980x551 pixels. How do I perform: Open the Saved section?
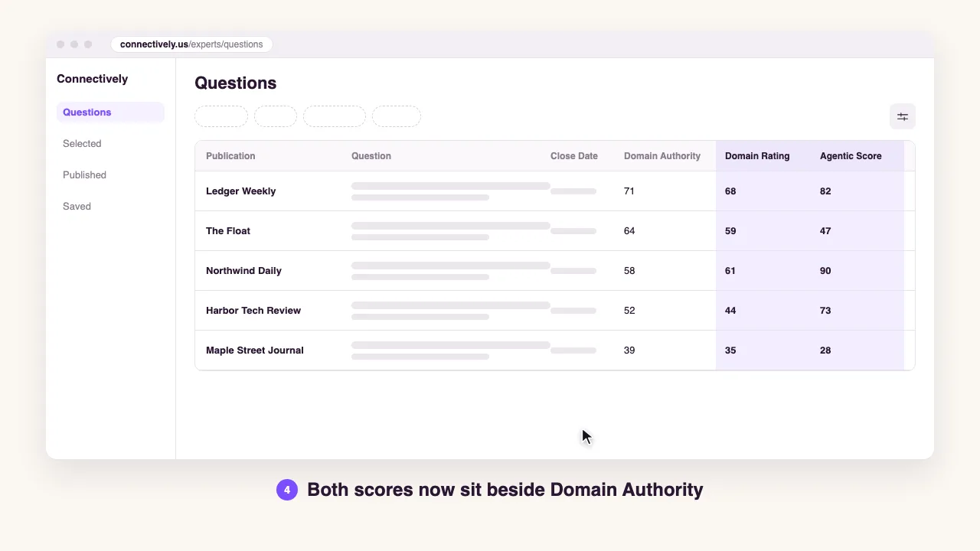click(77, 207)
